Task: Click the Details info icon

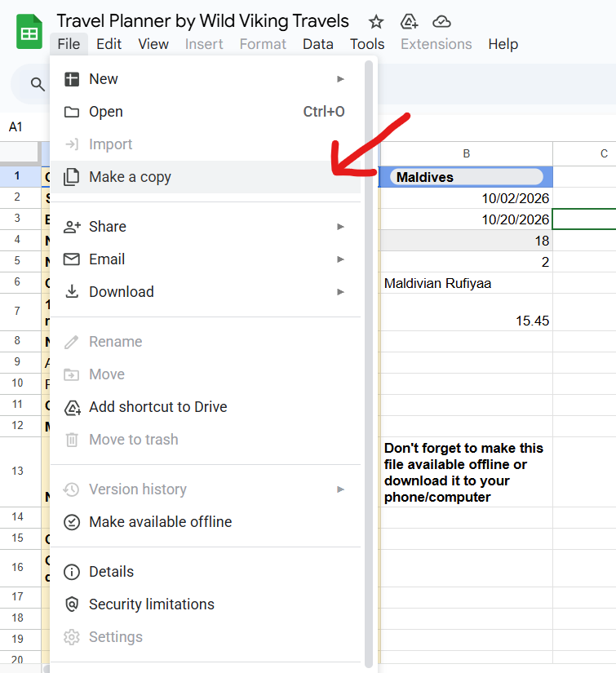Action: pos(72,572)
